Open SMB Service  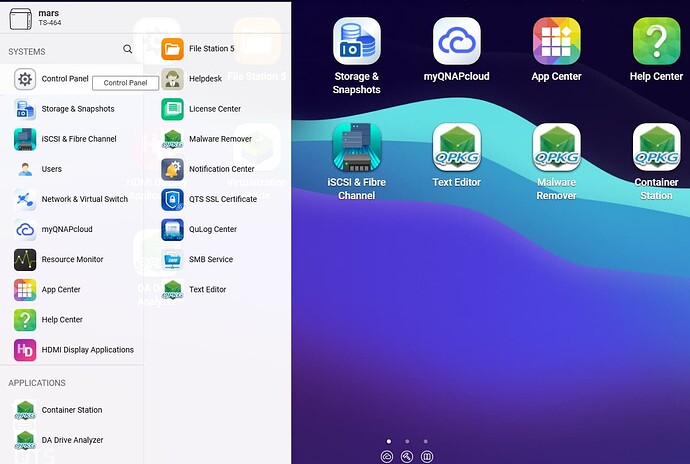coord(197,260)
